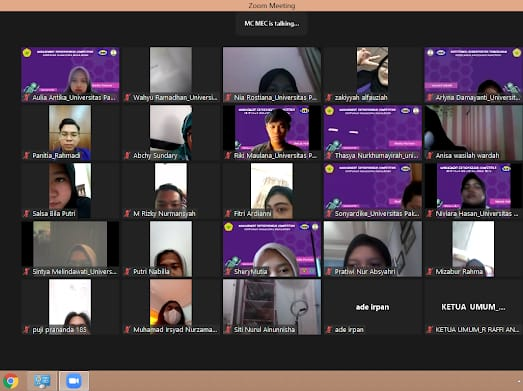
Task: Select Pratiwi Nur Absyahri's video tile
Action: point(373,249)
